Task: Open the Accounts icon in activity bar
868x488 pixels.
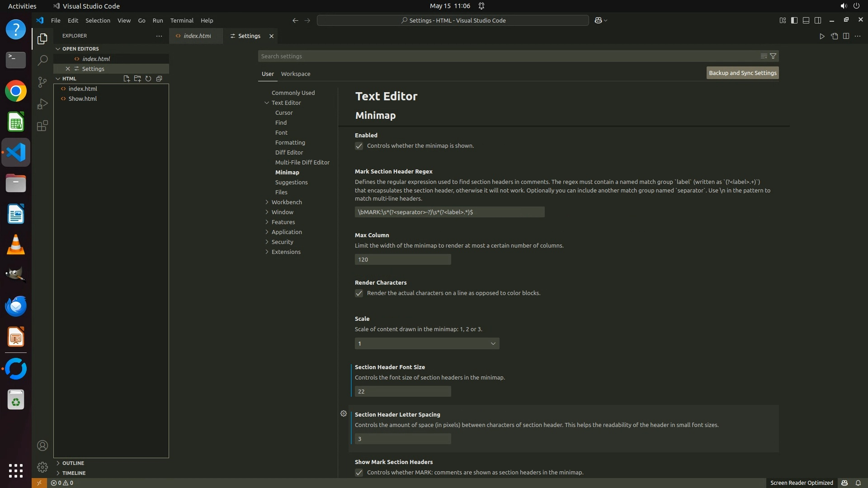Action: [42, 446]
